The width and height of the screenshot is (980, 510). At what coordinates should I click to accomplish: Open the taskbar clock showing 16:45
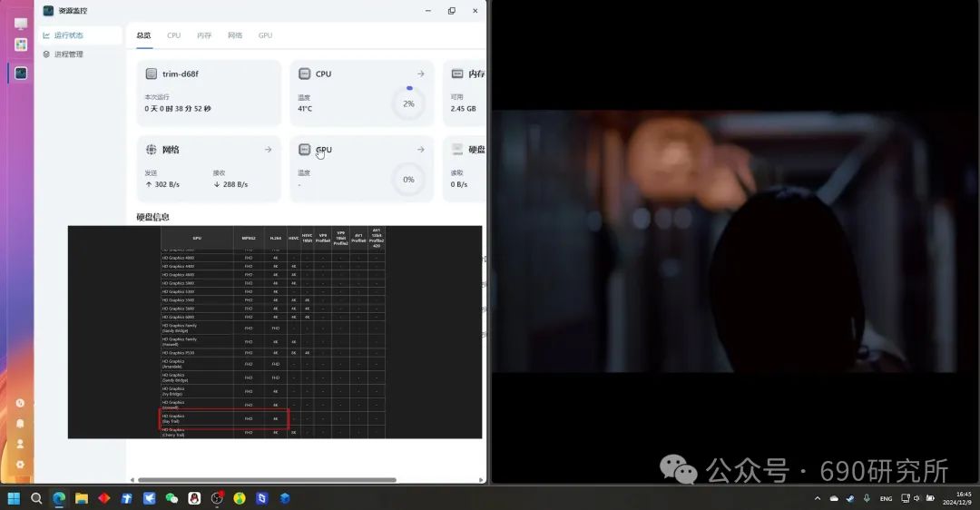(957, 498)
